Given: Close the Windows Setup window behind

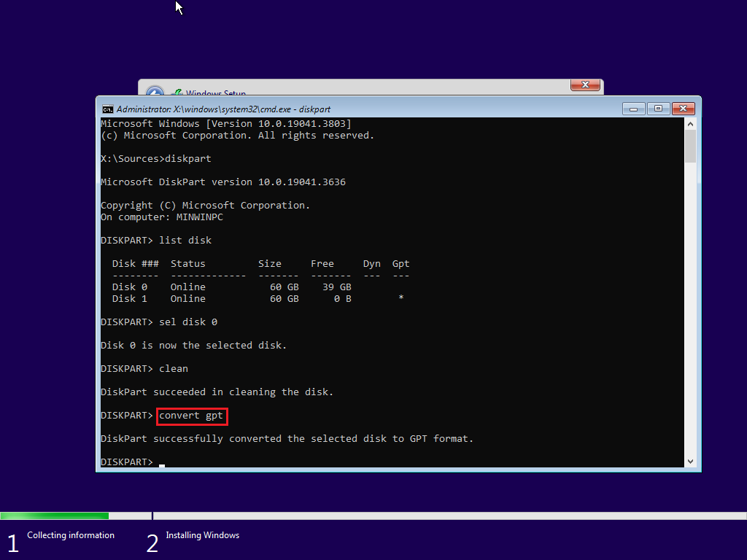Looking at the screenshot, I should pyautogui.click(x=586, y=85).
